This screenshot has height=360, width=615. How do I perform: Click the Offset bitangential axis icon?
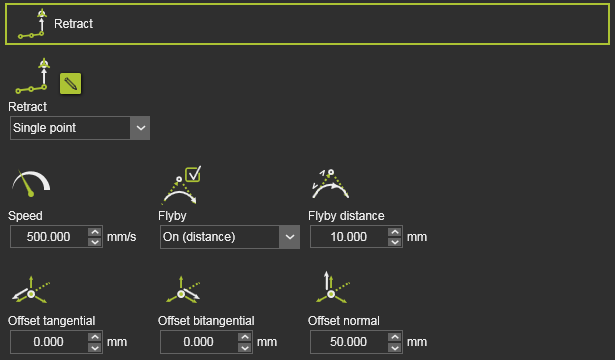coord(183,290)
